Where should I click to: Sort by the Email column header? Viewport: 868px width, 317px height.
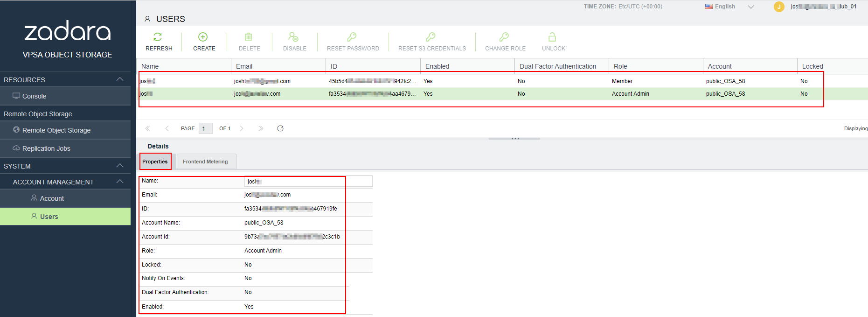pyautogui.click(x=278, y=66)
